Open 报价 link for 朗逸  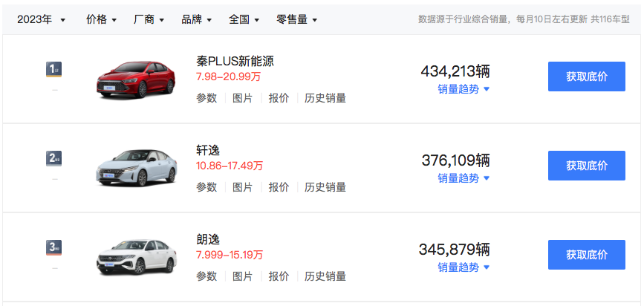pos(279,276)
